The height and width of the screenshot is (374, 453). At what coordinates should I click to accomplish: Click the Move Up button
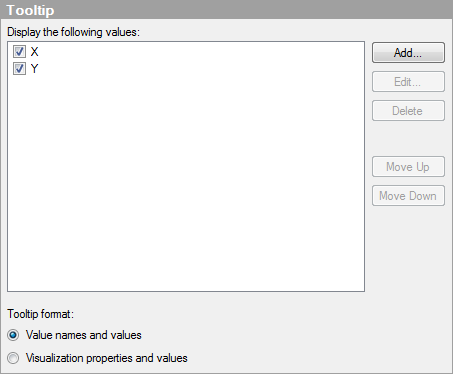click(408, 167)
